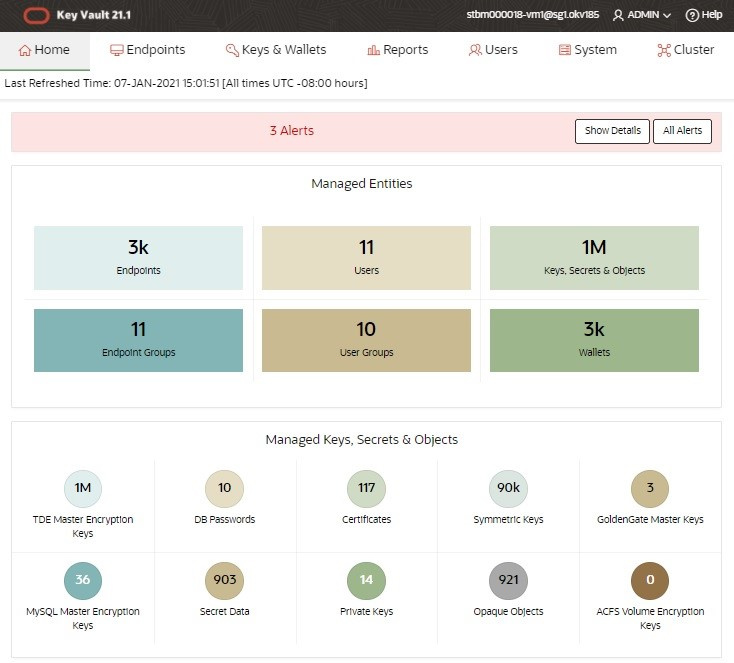Click the Keys & Wallets key icon
This screenshot has height=663, width=734.
click(232, 50)
